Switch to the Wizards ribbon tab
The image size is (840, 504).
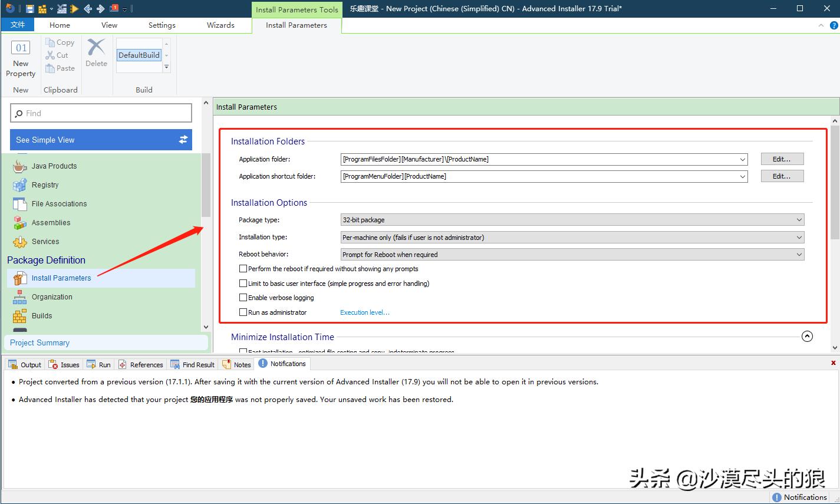(220, 25)
